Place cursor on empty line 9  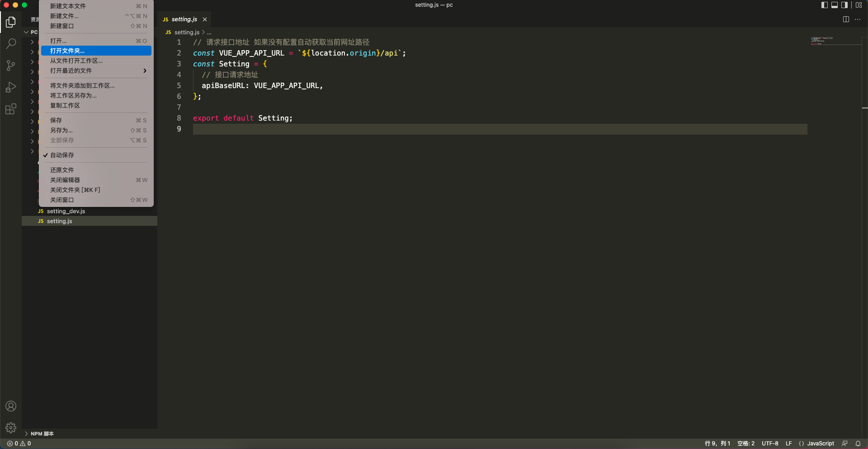[x=500, y=129]
